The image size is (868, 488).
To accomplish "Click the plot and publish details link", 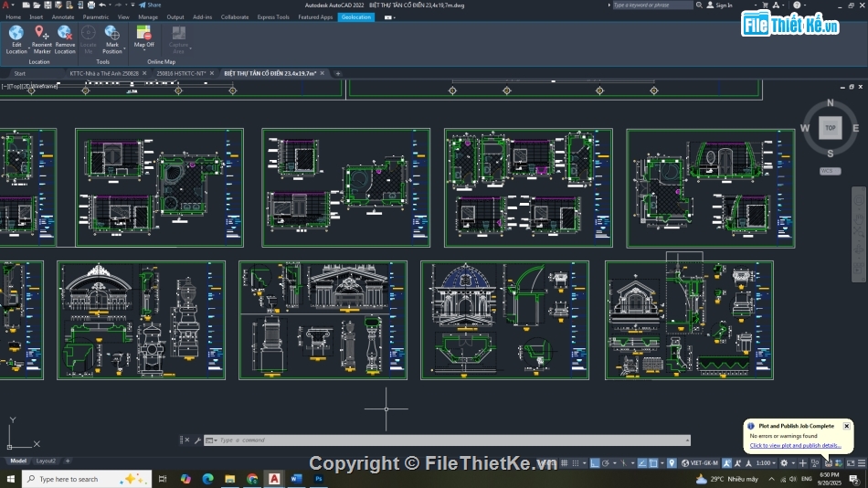I will (x=795, y=446).
